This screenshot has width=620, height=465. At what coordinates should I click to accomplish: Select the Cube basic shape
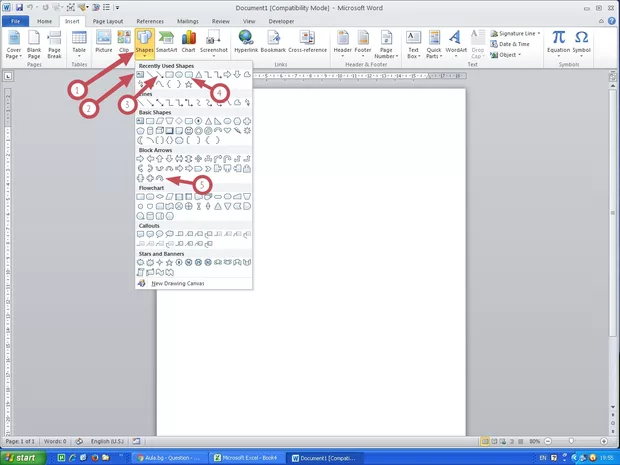(x=159, y=130)
